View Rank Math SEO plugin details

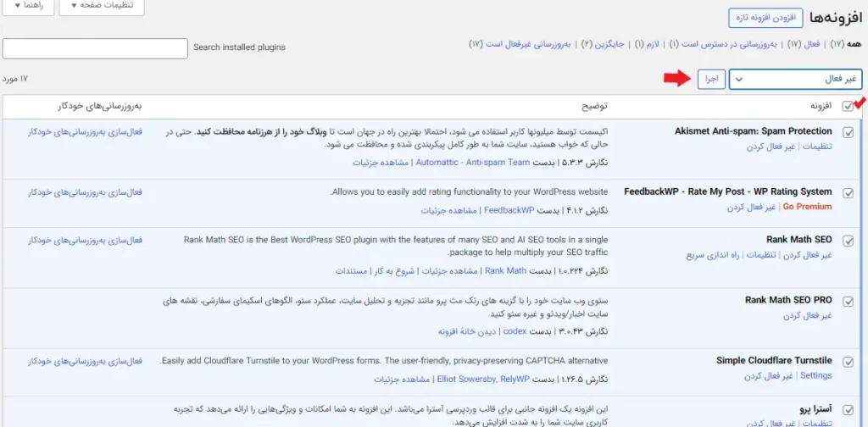(x=449, y=270)
